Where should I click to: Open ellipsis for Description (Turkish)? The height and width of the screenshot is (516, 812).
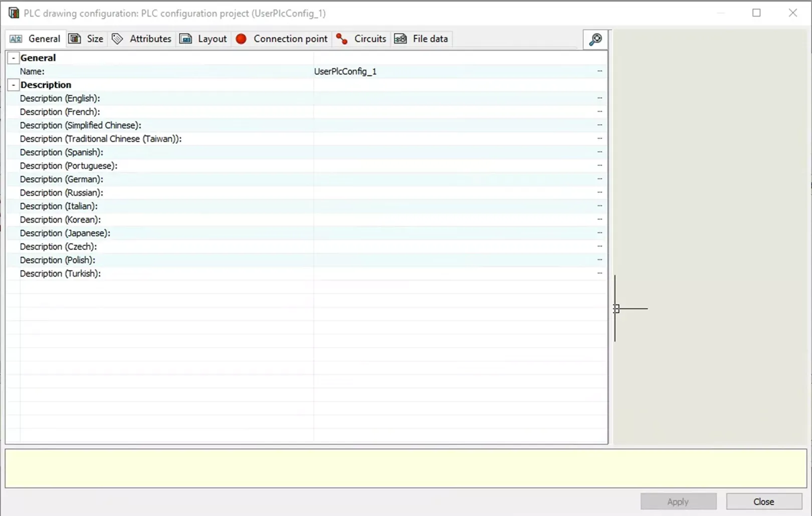click(599, 274)
